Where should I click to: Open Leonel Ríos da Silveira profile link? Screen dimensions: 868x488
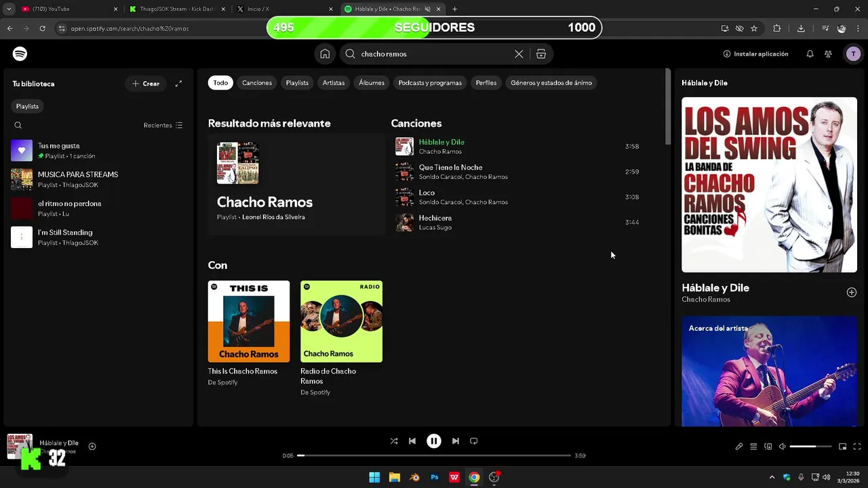click(273, 217)
